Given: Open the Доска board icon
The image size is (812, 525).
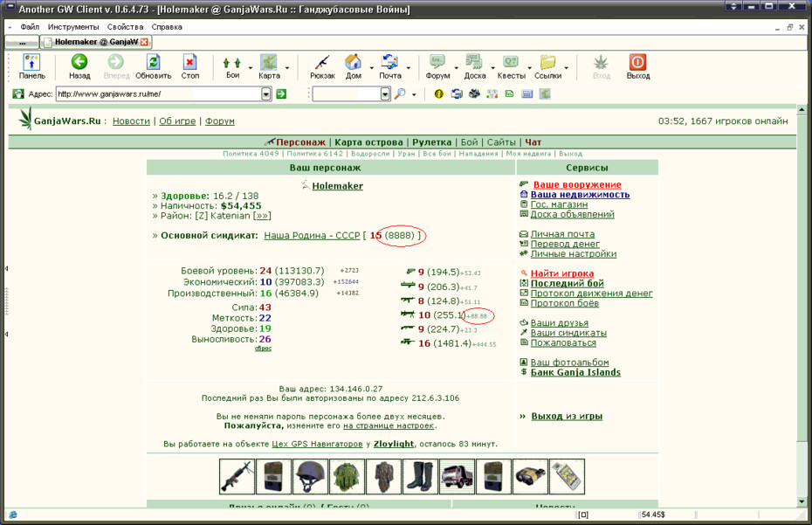Looking at the screenshot, I should pyautogui.click(x=475, y=67).
